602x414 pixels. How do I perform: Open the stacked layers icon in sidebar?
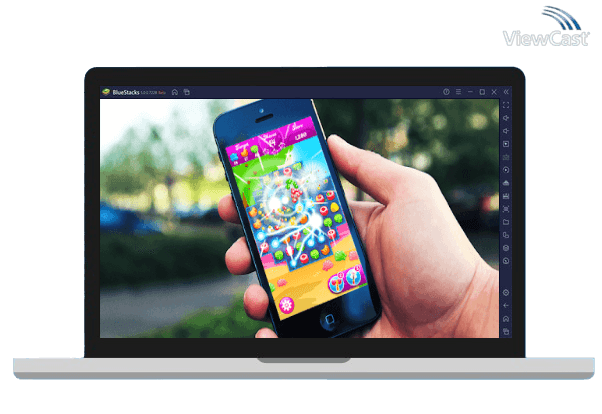pos(506,248)
